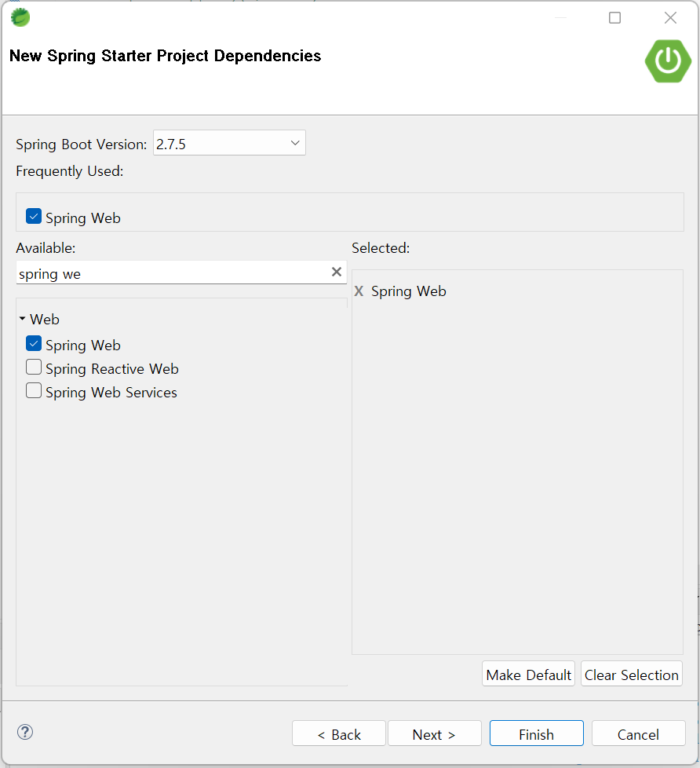Image resolution: width=700 pixels, height=768 pixels.
Task: Remove Spring Web using the X in Selected
Action: [x=359, y=291]
